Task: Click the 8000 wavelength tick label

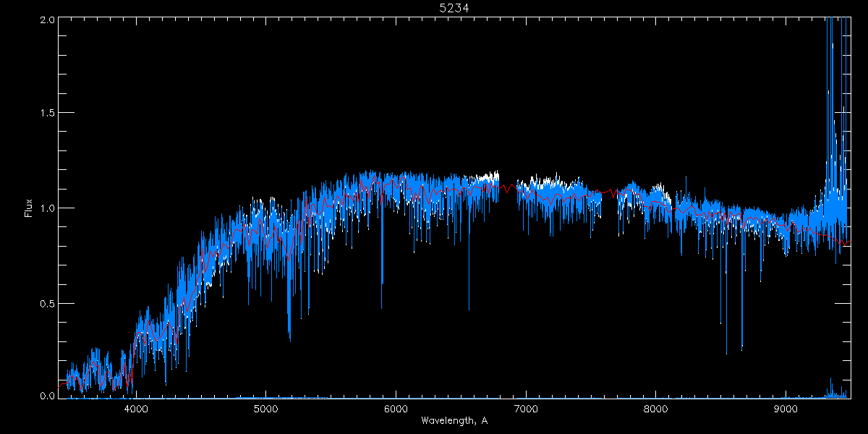Action: point(656,407)
